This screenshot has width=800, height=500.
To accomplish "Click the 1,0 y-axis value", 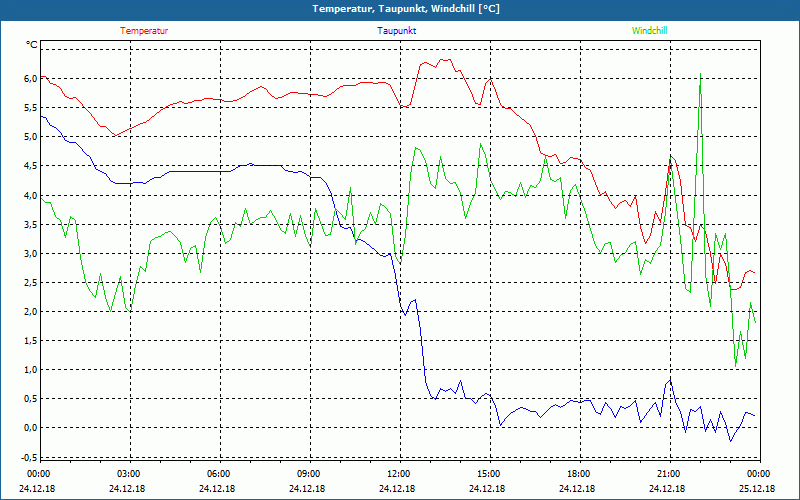I will pos(31,370).
